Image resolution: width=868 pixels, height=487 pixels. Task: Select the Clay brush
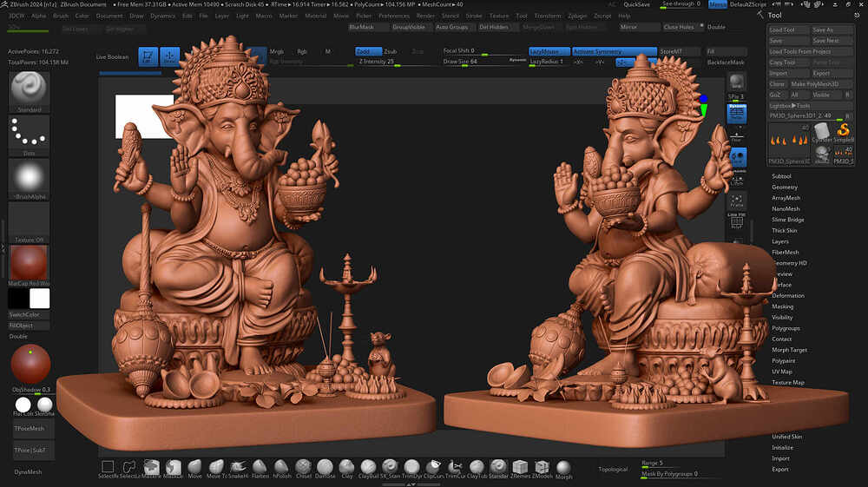point(346,468)
